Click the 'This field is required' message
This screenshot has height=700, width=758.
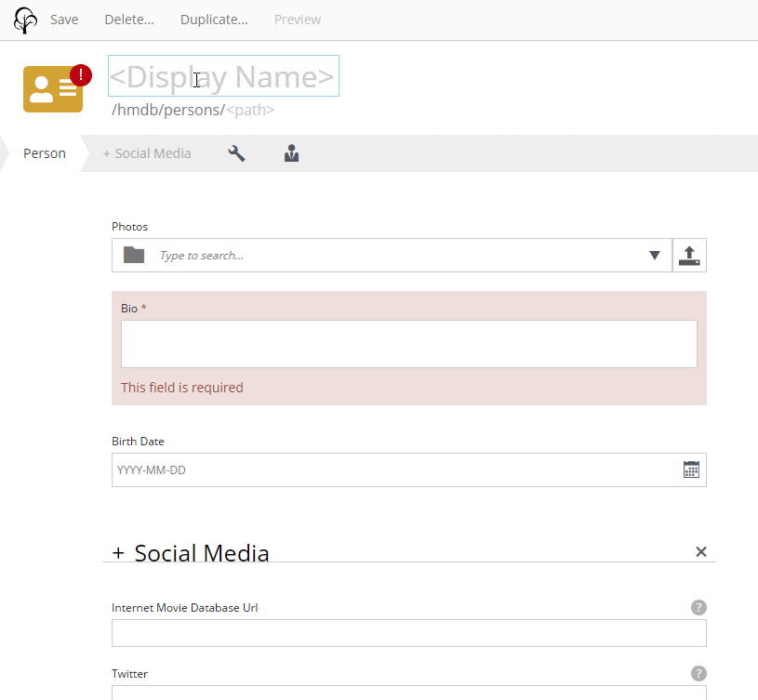click(x=181, y=388)
